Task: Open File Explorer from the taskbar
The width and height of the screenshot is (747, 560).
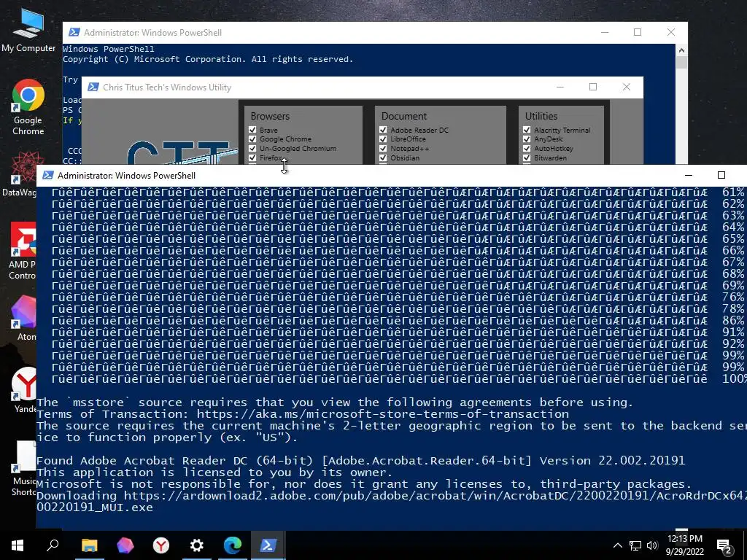Action: pos(89,545)
